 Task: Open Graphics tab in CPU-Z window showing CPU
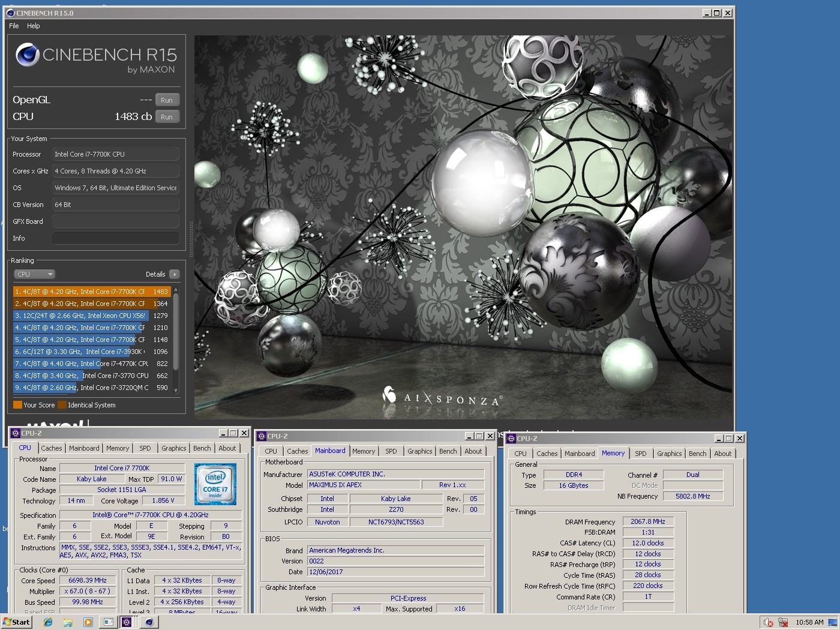[x=174, y=448]
